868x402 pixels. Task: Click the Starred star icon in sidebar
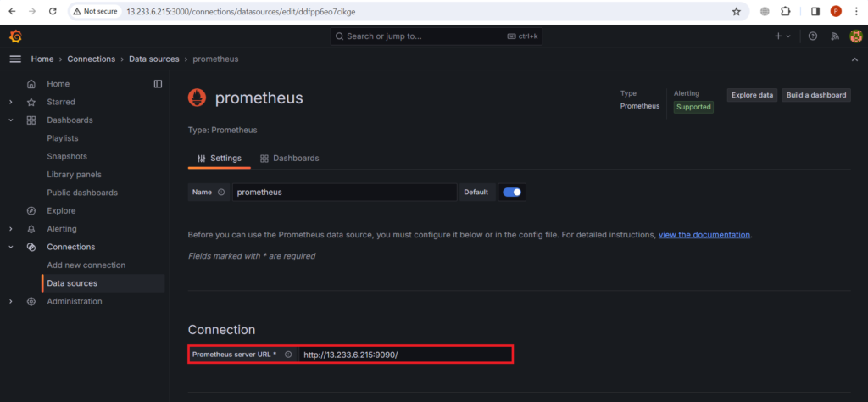tap(31, 102)
